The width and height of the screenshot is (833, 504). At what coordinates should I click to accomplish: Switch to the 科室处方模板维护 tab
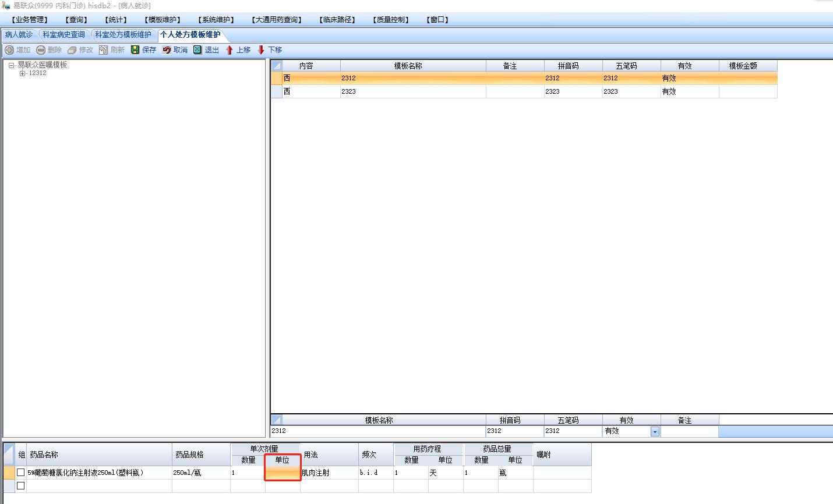(x=123, y=35)
